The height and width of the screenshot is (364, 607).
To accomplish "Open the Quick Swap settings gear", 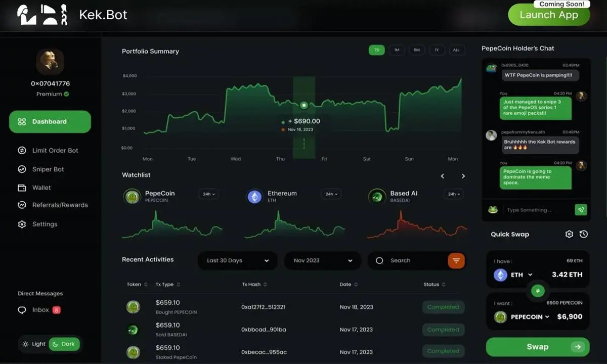I will point(569,234).
